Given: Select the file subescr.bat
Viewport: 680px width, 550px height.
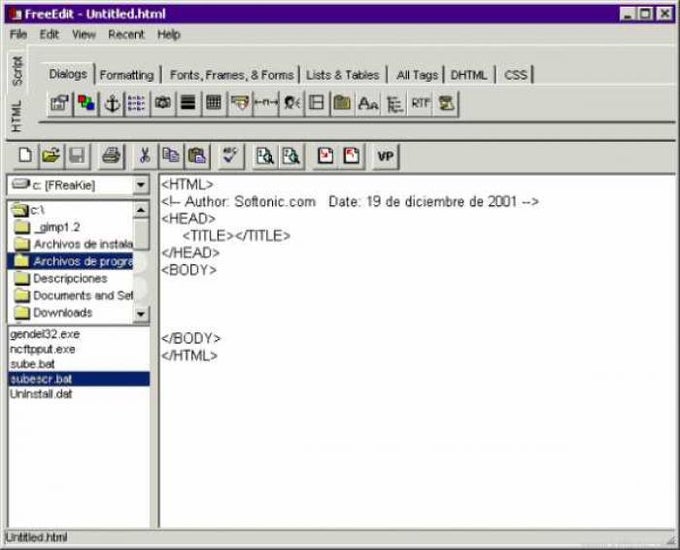Looking at the screenshot, I should 79,379.
